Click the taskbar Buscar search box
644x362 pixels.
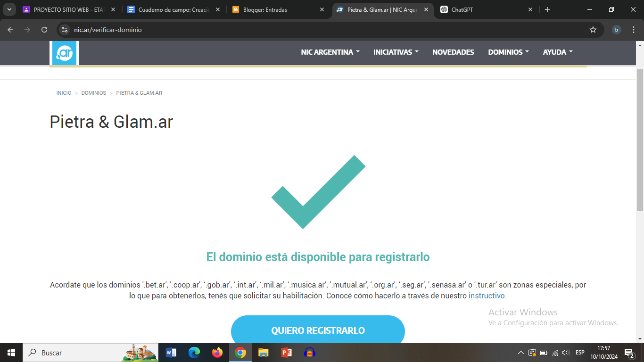pos(91,353)
